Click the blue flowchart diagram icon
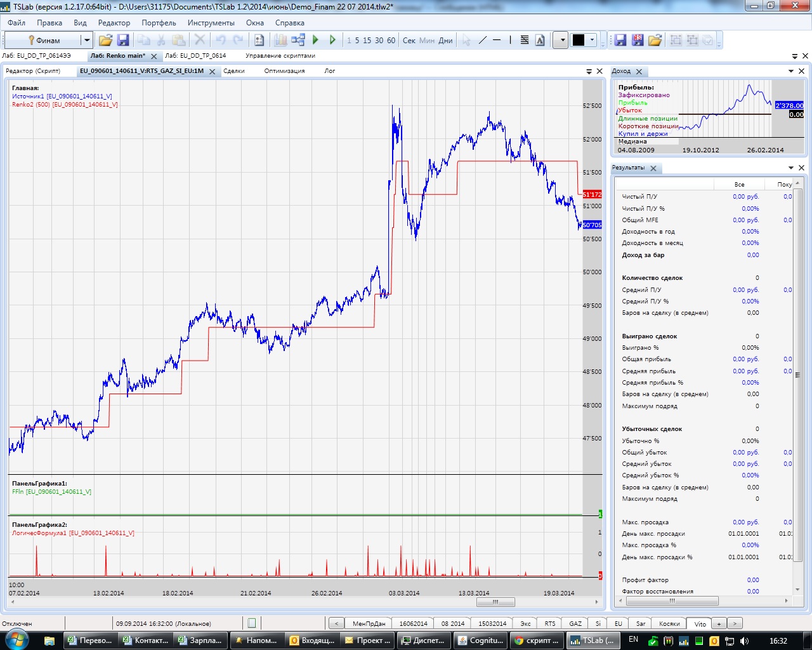Screen dimensions: 812x650 (298, 40)
